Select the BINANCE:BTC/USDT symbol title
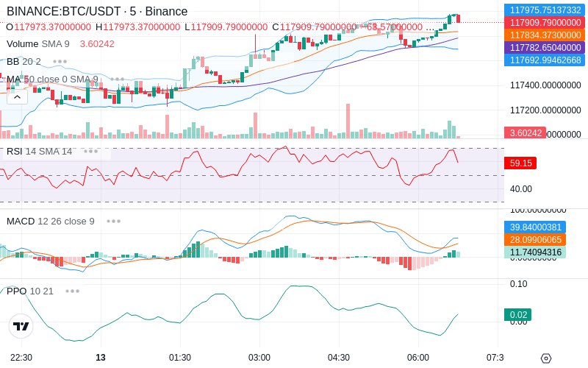588x368 pixels. click(64, 11)
